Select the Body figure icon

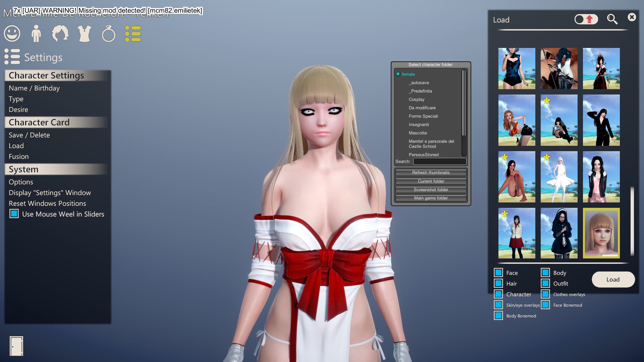(36, 34)
